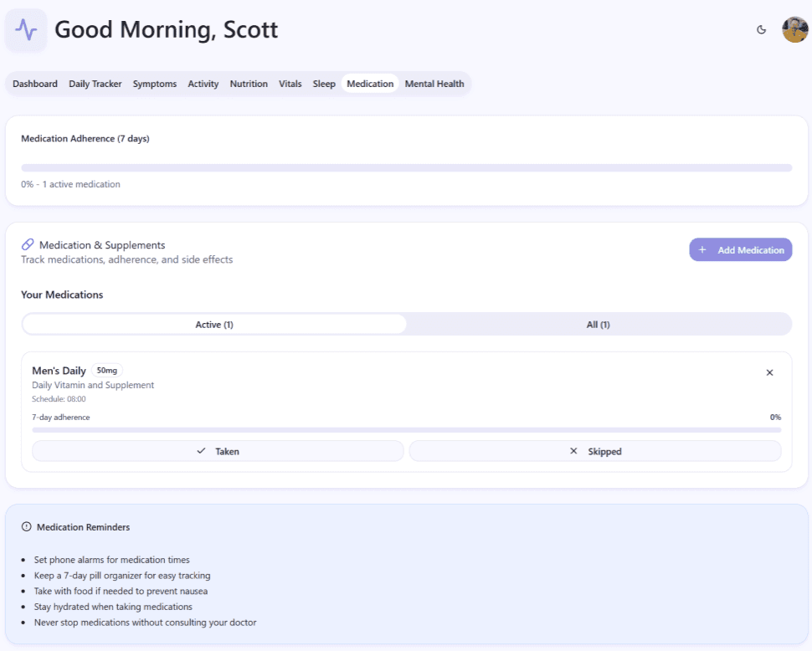Click the 'Schedule: 08:00' text
This screenshot has width=812, height=651.
(x=59, y=399)
